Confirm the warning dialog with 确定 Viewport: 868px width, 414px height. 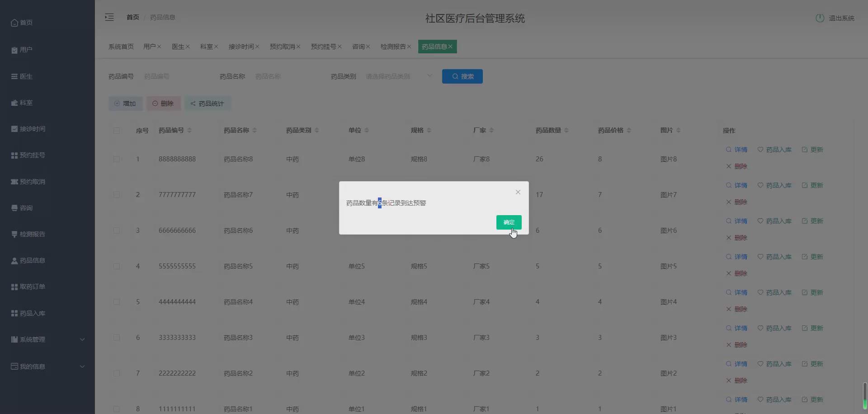click(509, 222)
